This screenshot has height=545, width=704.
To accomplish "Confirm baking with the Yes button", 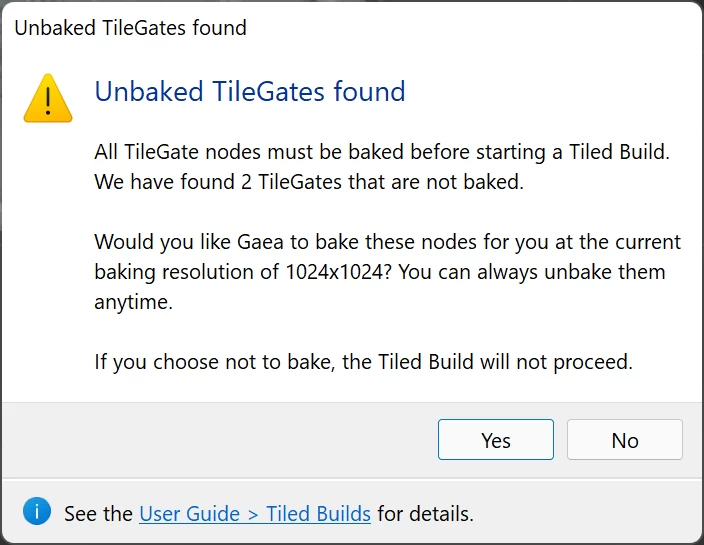I will point(496,440).
